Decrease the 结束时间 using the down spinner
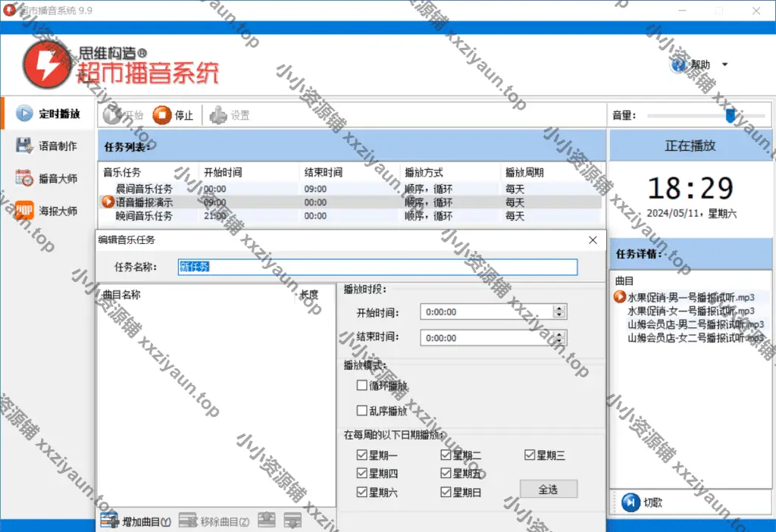Viewport: 776px width, 532px height. click(x=559, y=341)
